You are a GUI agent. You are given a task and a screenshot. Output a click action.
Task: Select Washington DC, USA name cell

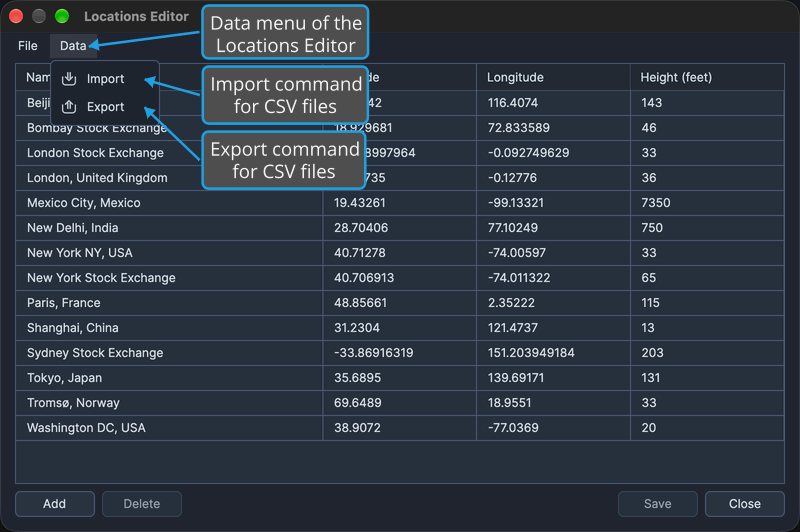click(169, 428)
